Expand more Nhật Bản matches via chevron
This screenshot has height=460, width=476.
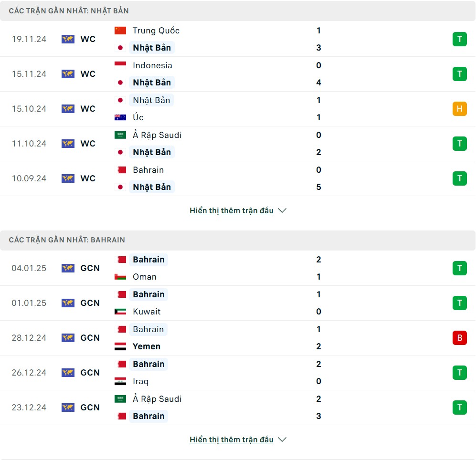(x=282, y=210)
